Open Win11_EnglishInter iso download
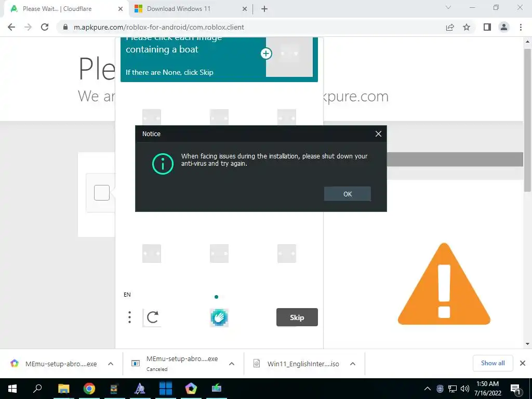This screenshot has height=399, width=532. (297, 364)
